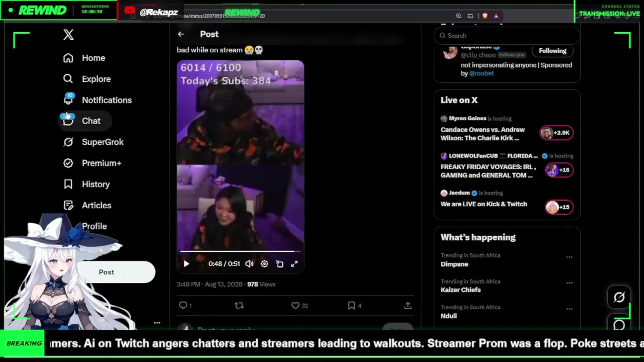This screenshot has height=362, width=644.
Task: Mute the video with the speaker icon
Action: [x=249, y=263]
